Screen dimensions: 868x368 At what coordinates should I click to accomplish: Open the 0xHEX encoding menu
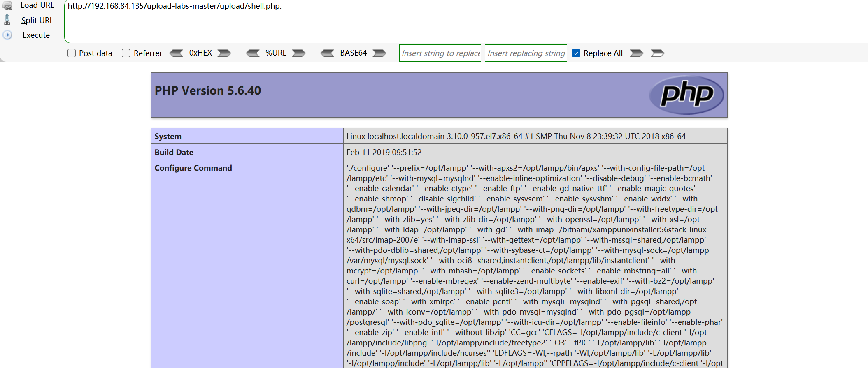coord(200,53)
